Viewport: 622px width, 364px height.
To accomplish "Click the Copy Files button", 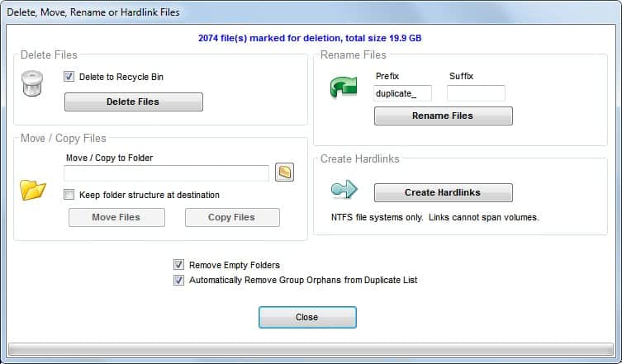I will pos(232,217).
